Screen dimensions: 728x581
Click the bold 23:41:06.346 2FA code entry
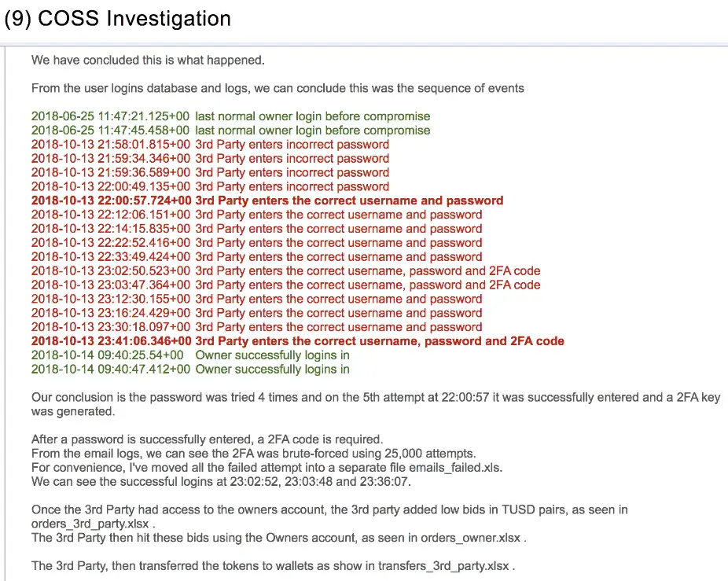[298, 341]
